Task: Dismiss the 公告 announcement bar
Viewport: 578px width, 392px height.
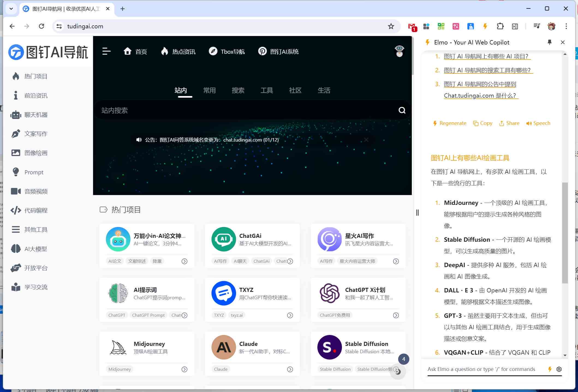Action: tap(366, 140)
